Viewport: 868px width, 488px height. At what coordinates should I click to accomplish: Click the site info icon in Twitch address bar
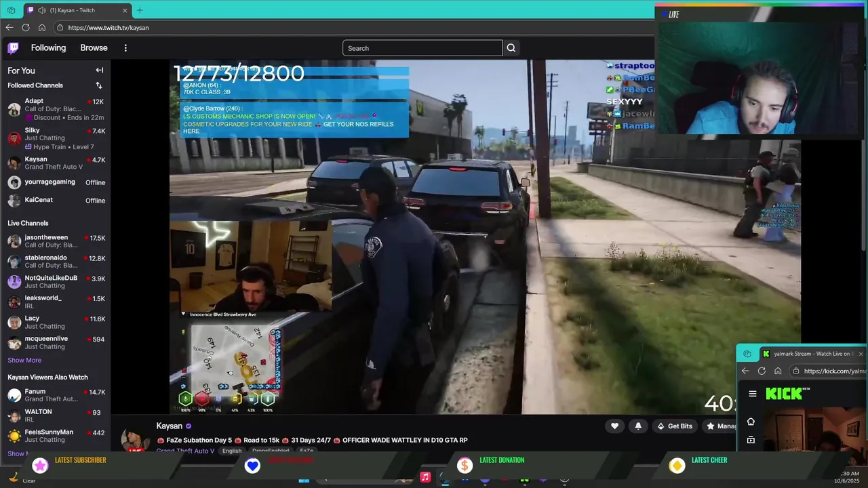pos(60,28)
